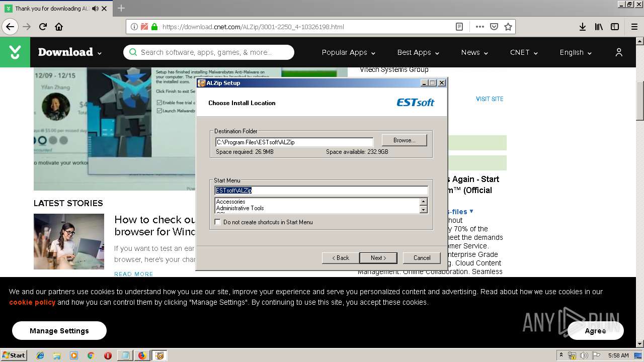Open the latest story woman thumbnail

click(69, 241)
